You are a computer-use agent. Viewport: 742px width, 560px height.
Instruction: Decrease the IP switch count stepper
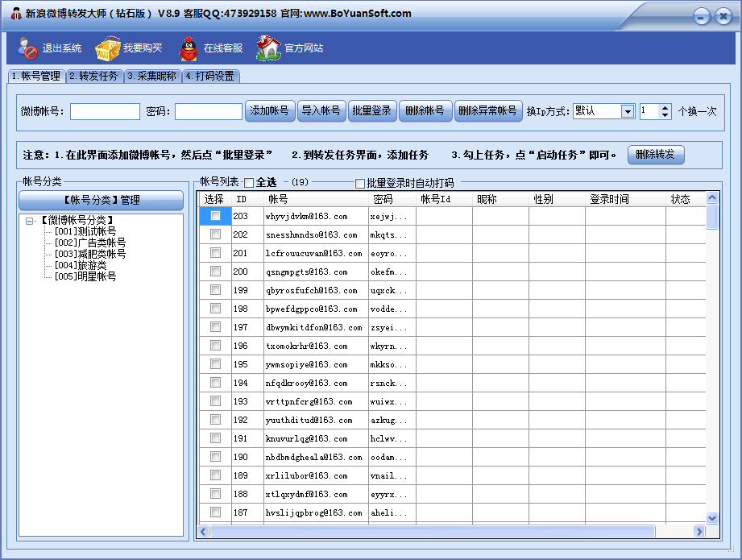[665, 115]
